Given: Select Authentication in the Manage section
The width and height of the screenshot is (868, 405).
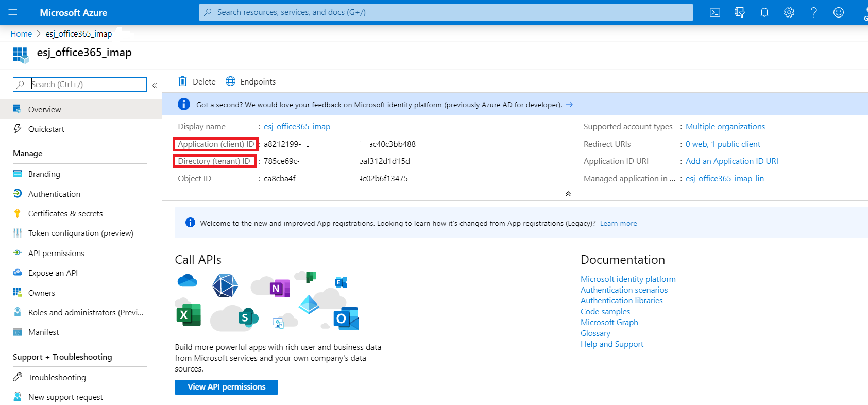Looking at the screenshot, I should [x=54, y=194].
